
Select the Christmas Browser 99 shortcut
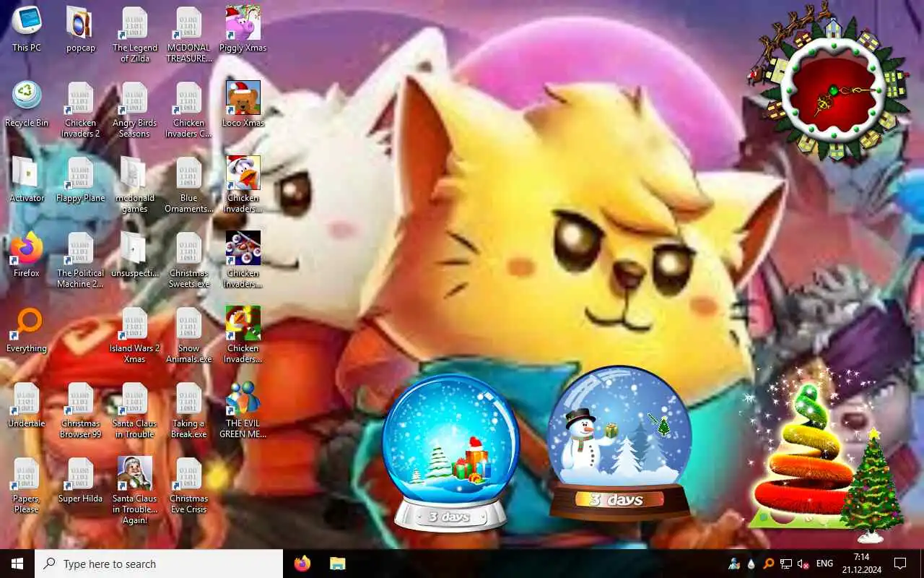81,410
